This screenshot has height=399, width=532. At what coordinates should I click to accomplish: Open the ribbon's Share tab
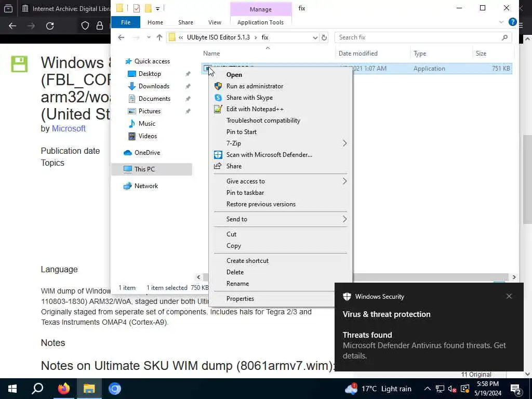(x=185, y=22)
